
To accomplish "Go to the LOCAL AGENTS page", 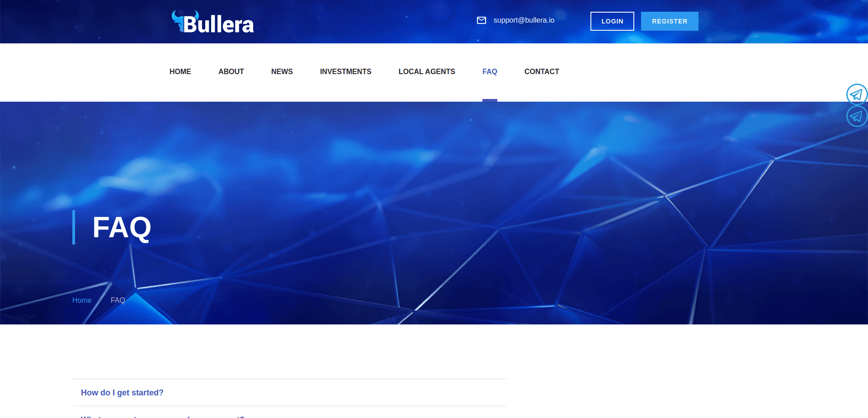I will pos(426,71).
